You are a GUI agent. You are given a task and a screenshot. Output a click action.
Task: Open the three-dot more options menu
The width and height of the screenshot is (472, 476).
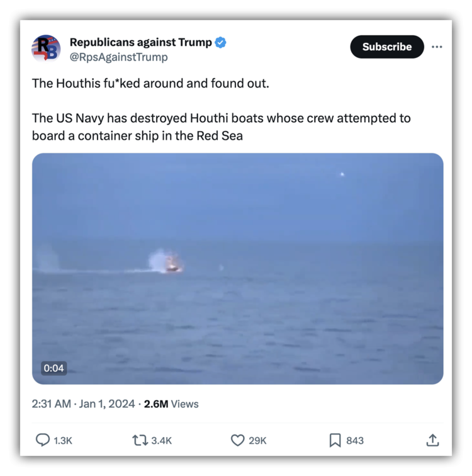437,47
